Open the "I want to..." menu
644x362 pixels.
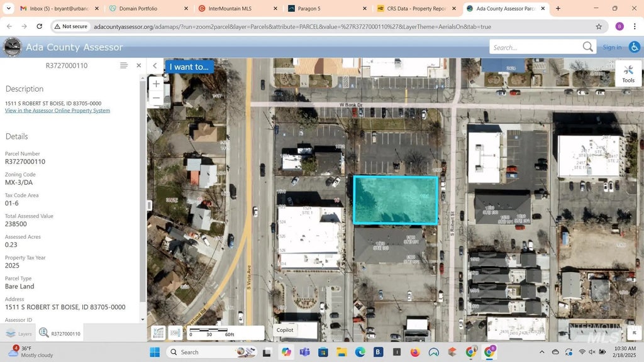[x=189, y=67]
